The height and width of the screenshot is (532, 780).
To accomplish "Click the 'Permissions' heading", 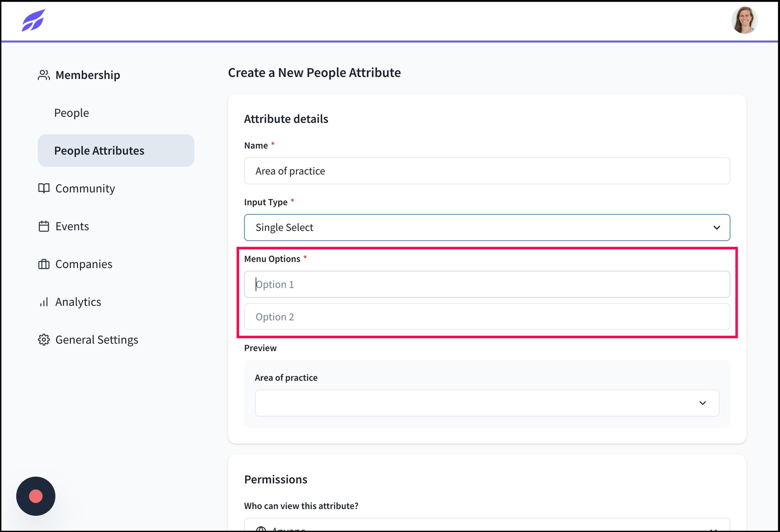I will (x=276, y=479).
